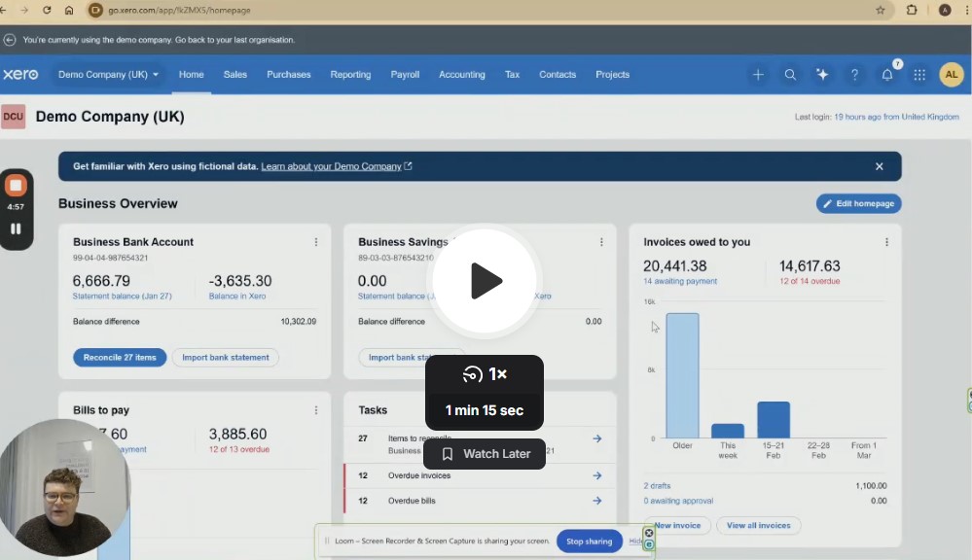Open the Overdue invoices task arrow

597,475
